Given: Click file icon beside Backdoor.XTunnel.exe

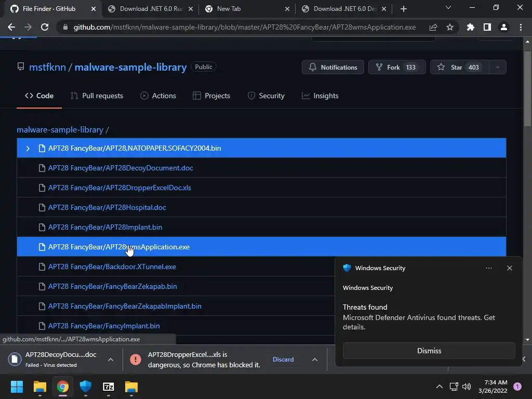Looking at the screenshot, I should 42,267.
